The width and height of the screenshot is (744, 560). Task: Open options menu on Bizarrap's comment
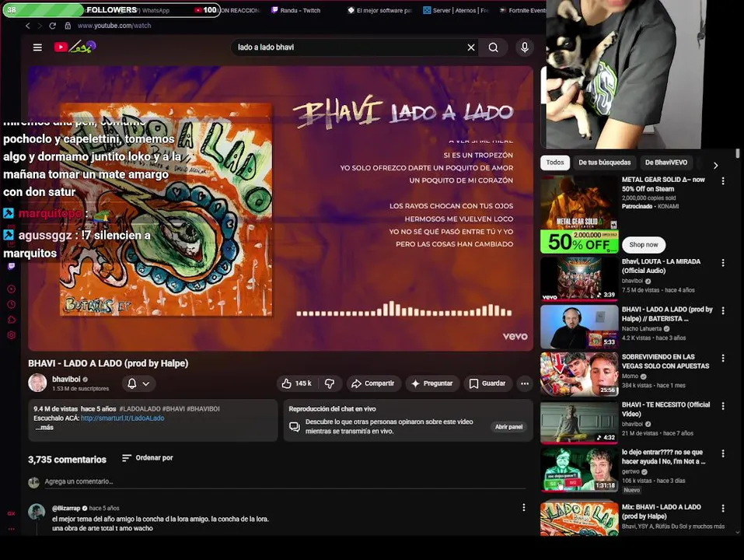coord(524,507)
